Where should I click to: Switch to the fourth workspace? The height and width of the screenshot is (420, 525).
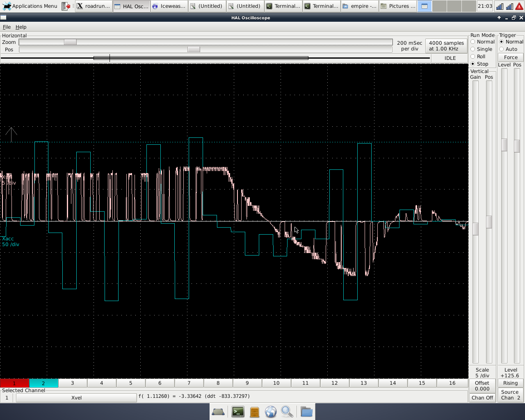[469, 6]
